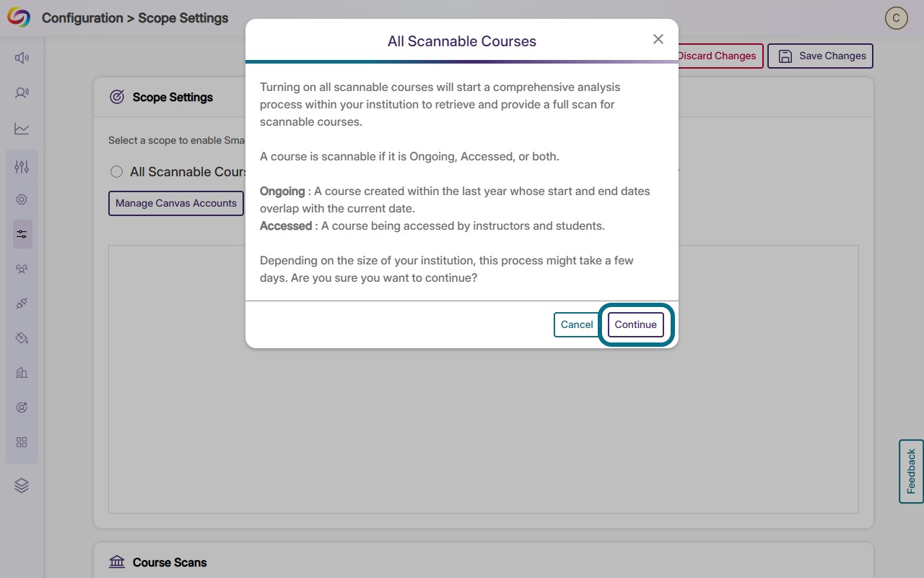Image resolution: width=924 pixels, height=578 pixels.
Task: Open the Feedback side tab
Action: tap(911, 471)
